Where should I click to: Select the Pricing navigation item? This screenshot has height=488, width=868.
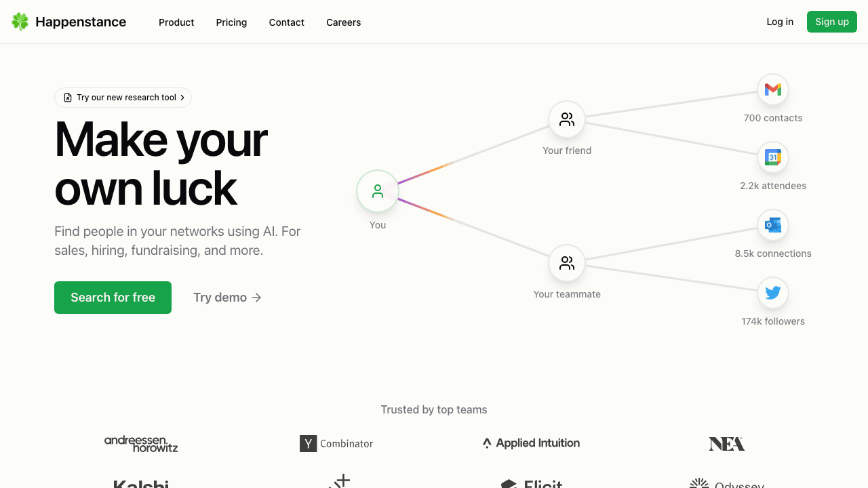(231, 22)
